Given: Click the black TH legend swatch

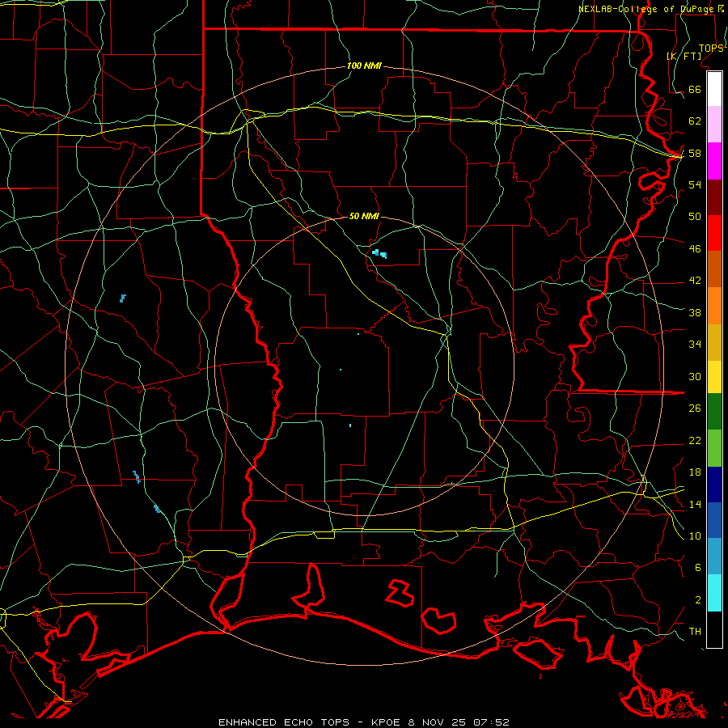Looking at the screenshot, I should point(714,629).
